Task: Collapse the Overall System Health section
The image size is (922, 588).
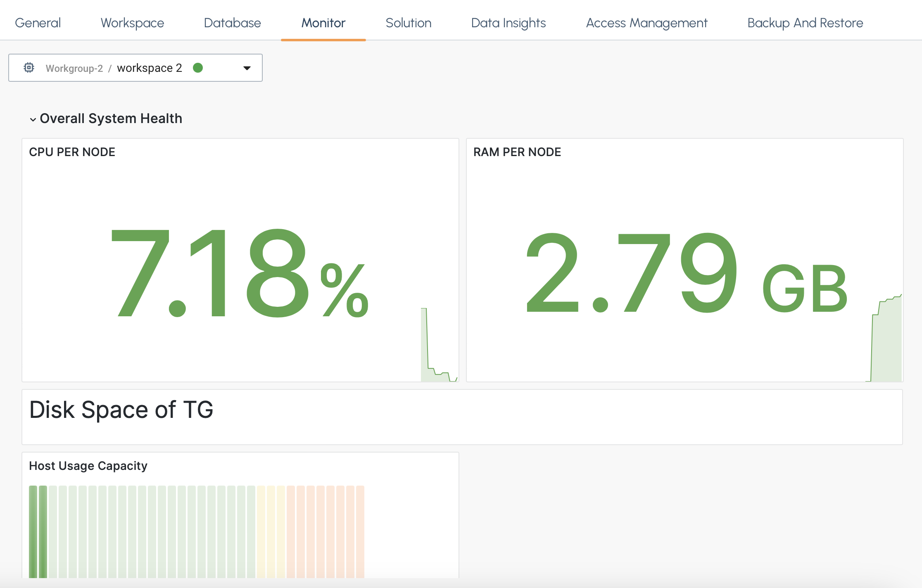Action: coord(33,119)
